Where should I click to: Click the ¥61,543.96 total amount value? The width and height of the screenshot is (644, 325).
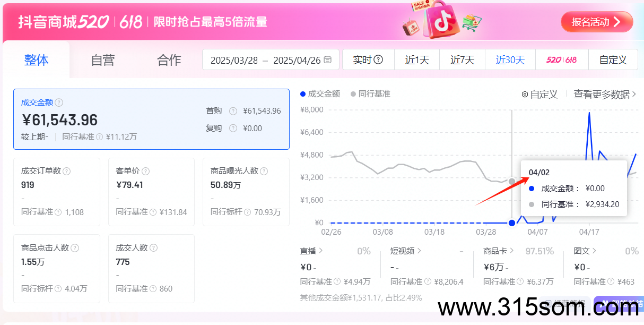coord(59,120)
